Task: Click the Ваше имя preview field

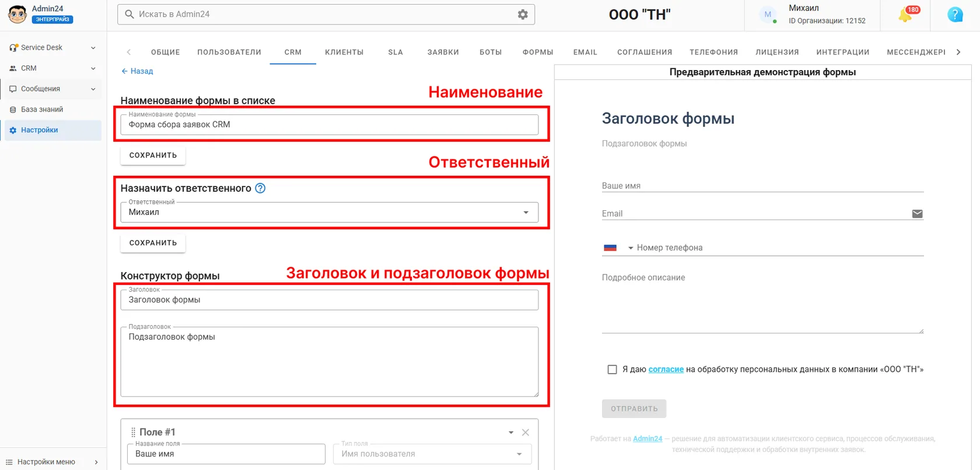Action: [x=762, y=186]
